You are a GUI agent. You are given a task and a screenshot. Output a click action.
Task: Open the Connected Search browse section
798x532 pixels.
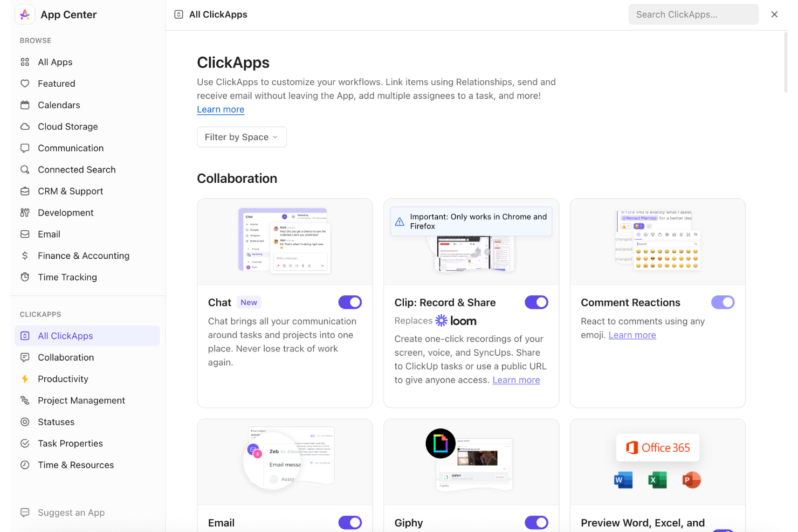pos(77,169)
